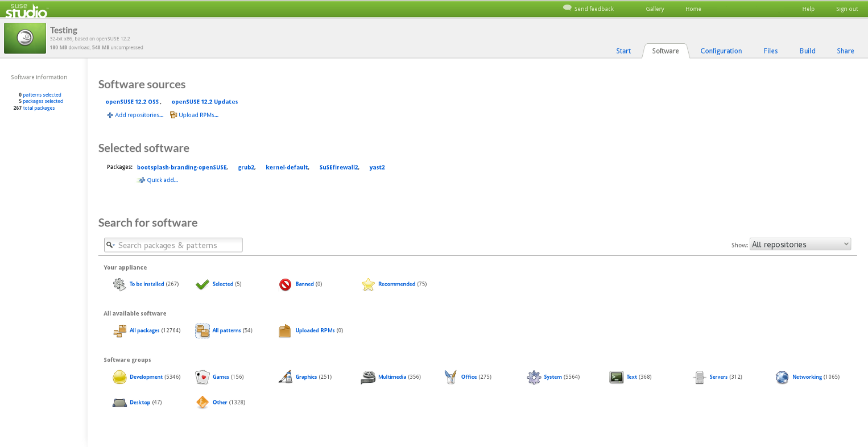The width and height of the screenshot is (868, 447).
Task: Open the Gallery menu link
Action: coord(655,9)
